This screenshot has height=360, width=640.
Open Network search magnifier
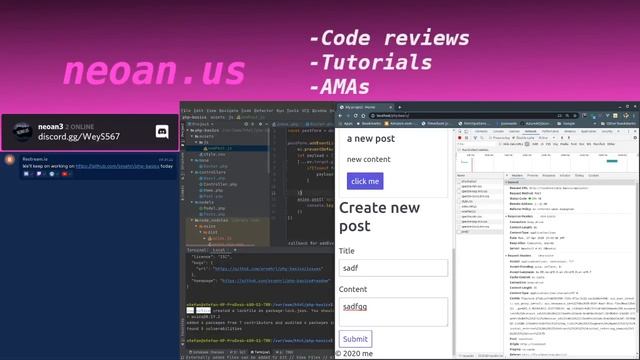[x=482, y=138]
